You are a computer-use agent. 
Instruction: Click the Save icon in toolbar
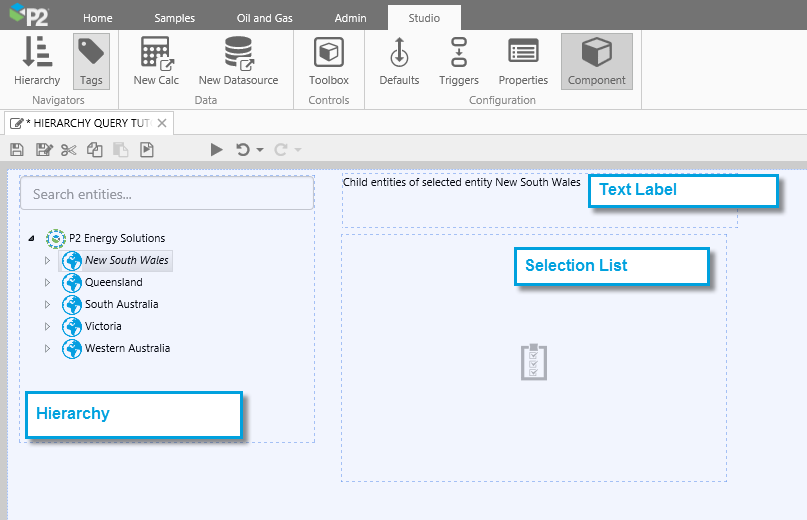(17, 150)
